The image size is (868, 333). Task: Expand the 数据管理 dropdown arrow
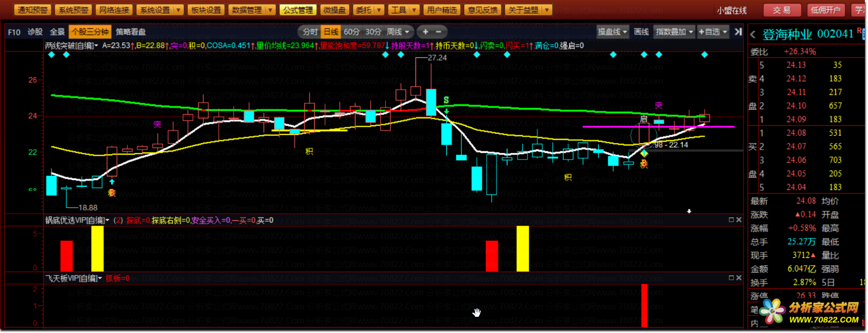270,10
